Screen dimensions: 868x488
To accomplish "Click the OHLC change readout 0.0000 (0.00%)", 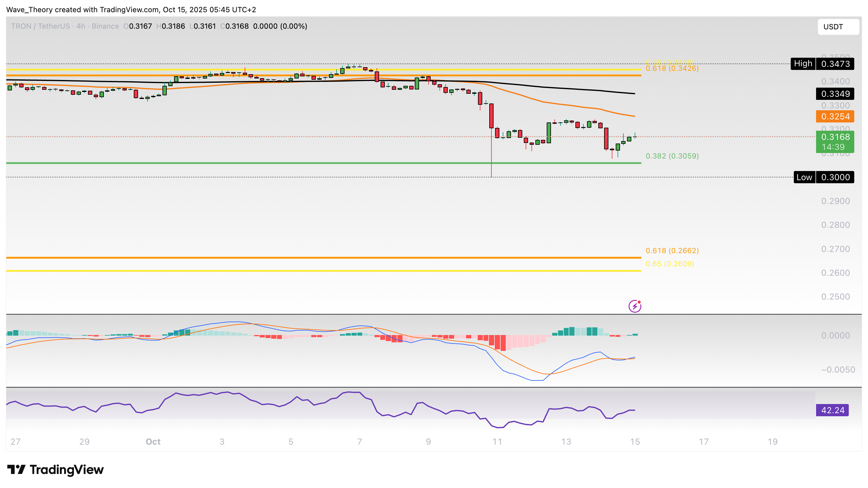I will [x=281, y=26].
